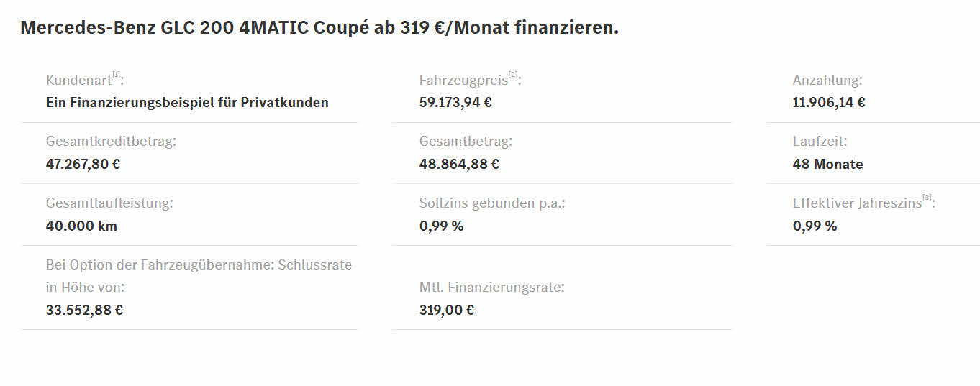The height and width of the screenshot is (386, 980).
Task: Click footnote [2] beside Fahrzeugpreis
Action: click(x=513, y=75)
